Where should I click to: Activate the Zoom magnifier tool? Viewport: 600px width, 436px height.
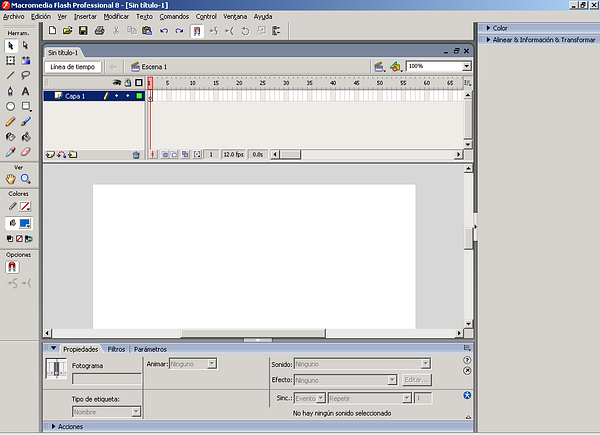tap(25, 178)
